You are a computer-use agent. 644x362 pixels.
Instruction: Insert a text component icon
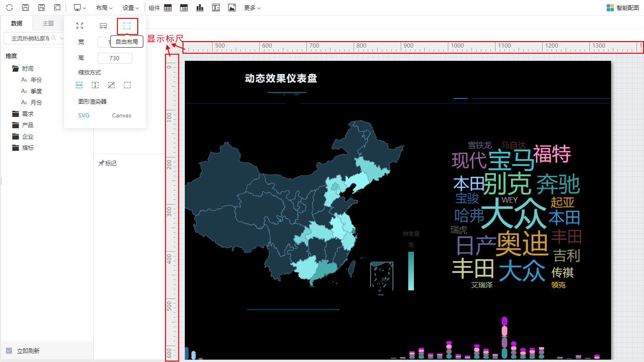click(216, 8)
